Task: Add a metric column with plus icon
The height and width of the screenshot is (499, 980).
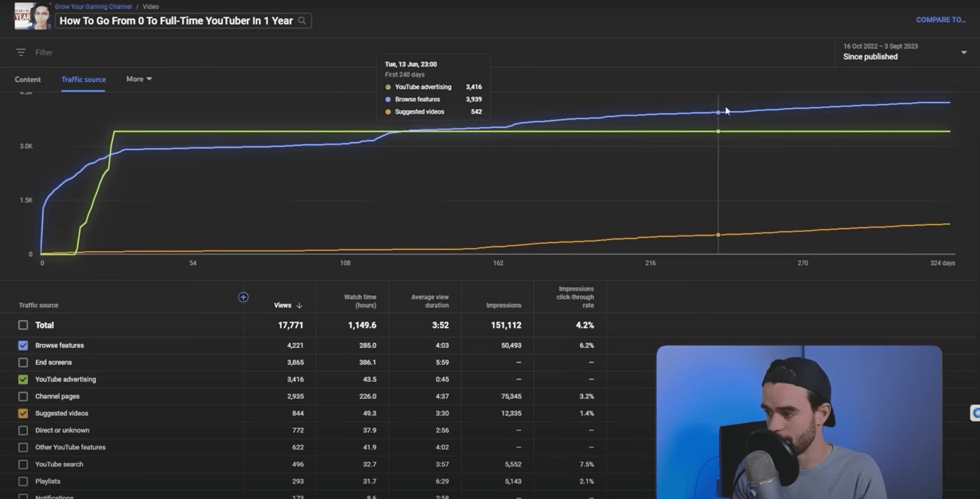Action: [243, 297]
